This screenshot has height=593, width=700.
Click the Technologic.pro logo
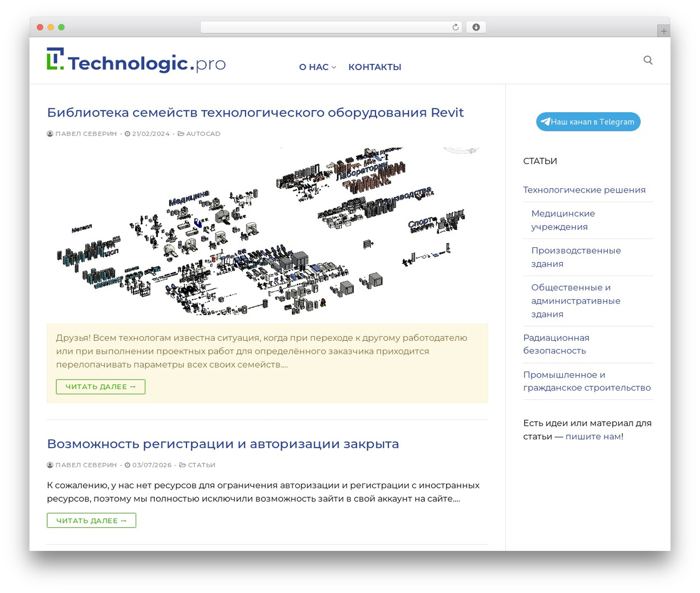136,60
